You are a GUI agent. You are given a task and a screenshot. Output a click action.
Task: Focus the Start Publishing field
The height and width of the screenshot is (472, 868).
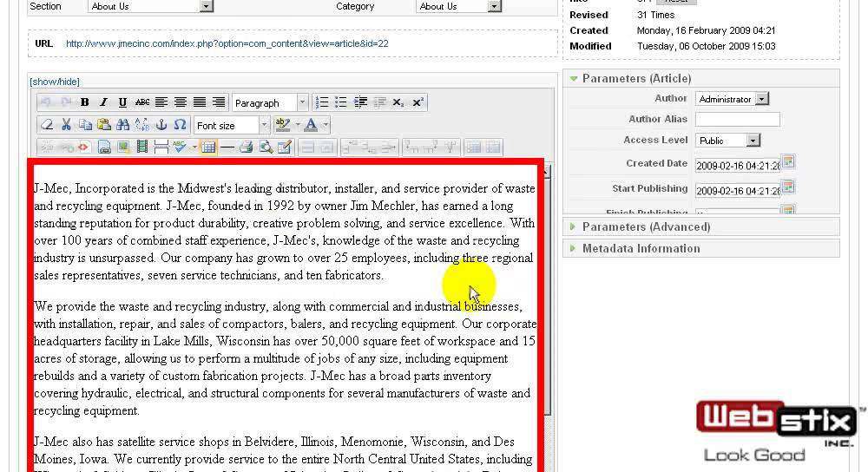(x=737, y=190)
